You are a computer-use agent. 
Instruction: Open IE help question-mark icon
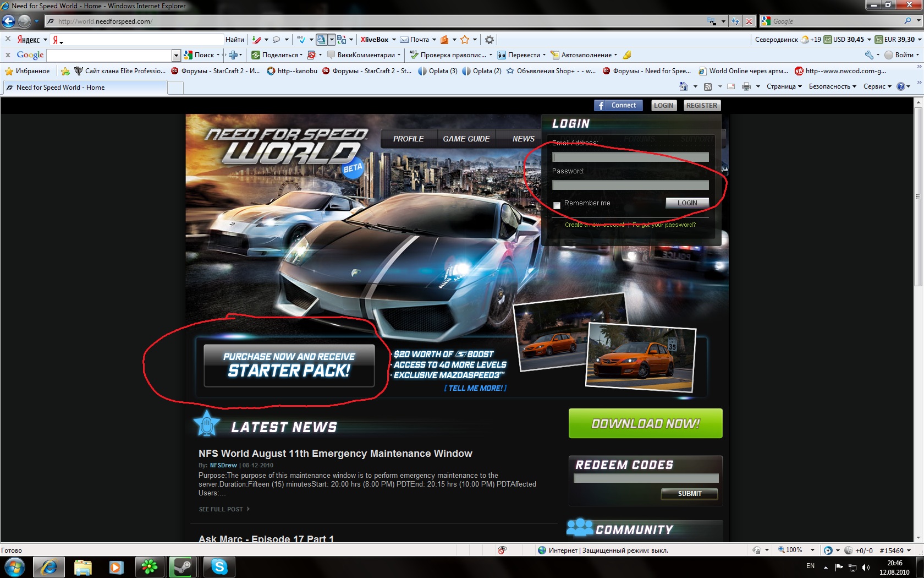pyautogui.click(x=900, y=86)
